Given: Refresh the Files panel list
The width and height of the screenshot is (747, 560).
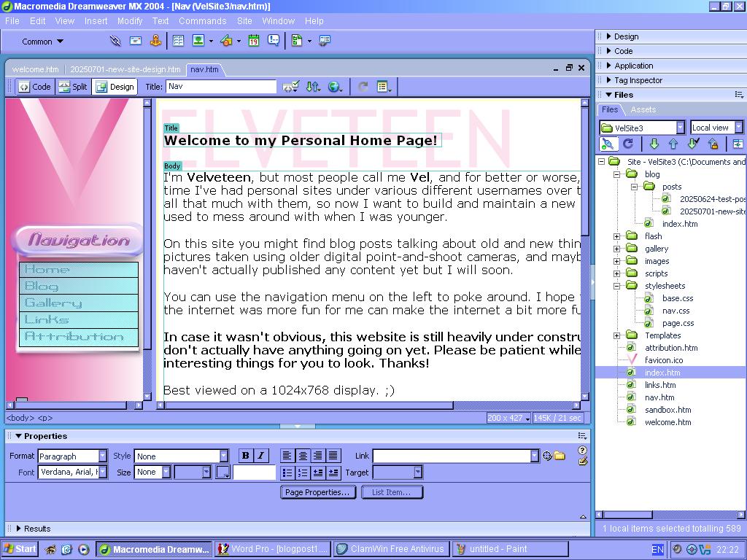Looking at the screenshot, I should coord(627,144).
